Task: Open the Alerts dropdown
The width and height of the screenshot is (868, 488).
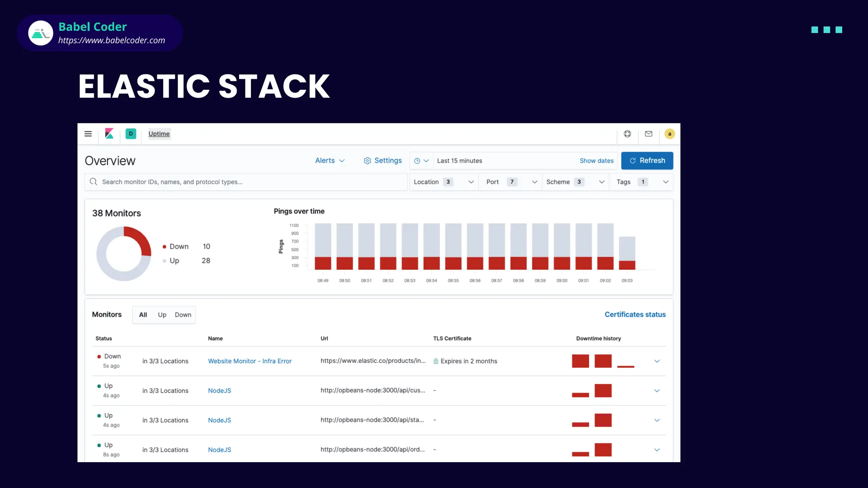Action: pos(330,161)
